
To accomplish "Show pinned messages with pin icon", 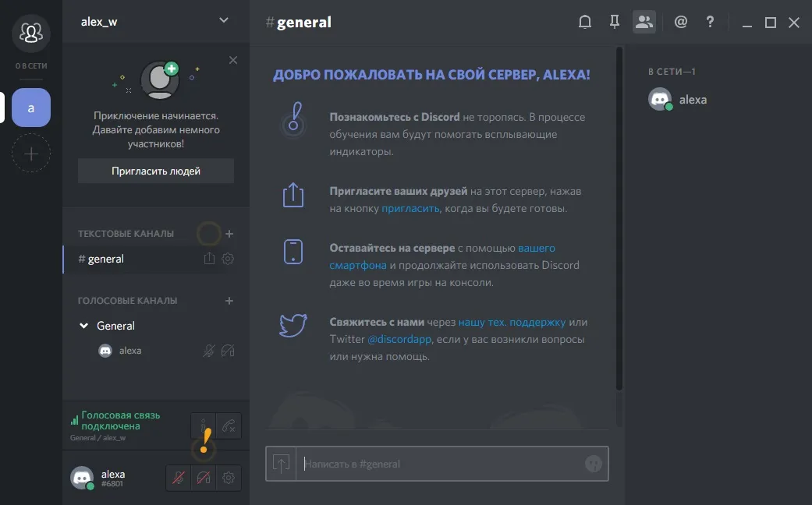I will (614, 22).
